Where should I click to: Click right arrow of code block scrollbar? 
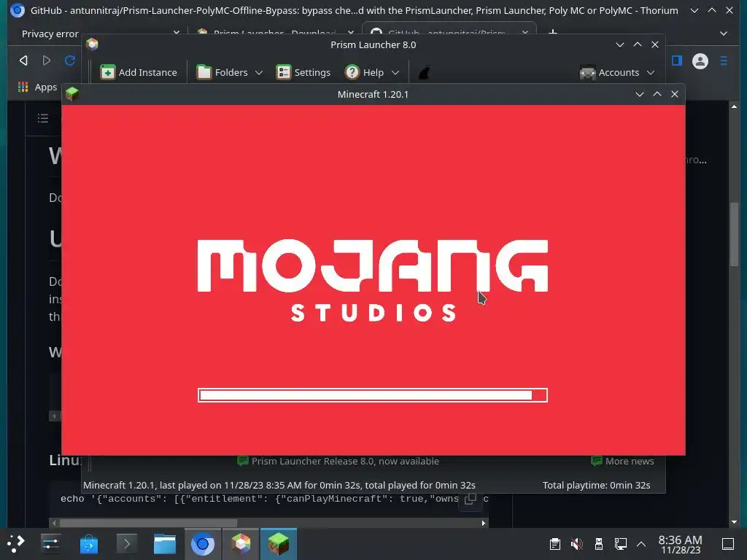484,523
